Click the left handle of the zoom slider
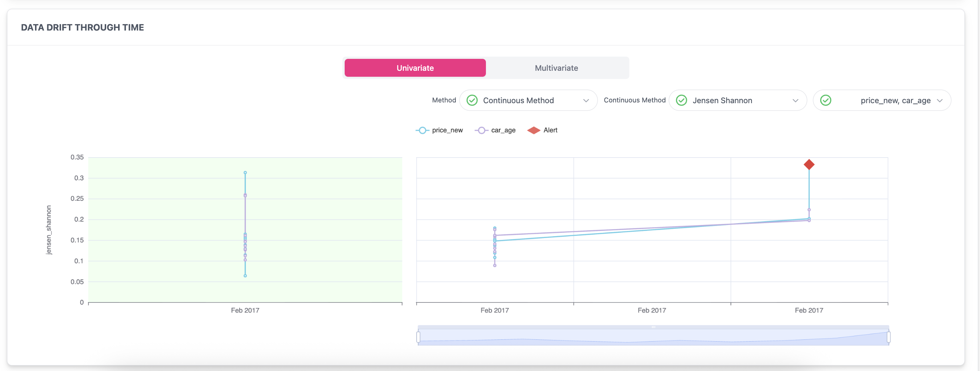The image size is (980, 371). point(418,337)
